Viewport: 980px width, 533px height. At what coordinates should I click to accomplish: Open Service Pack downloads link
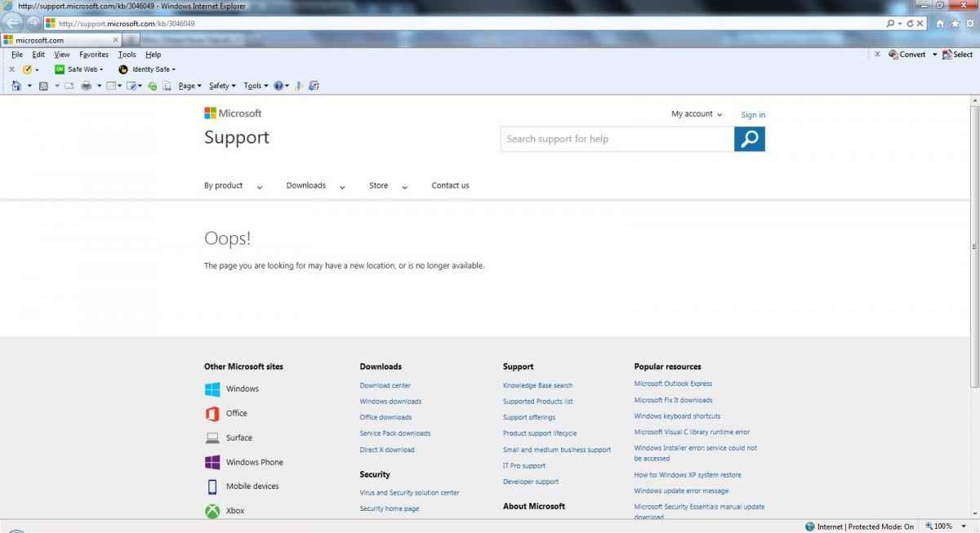(395, 433)
